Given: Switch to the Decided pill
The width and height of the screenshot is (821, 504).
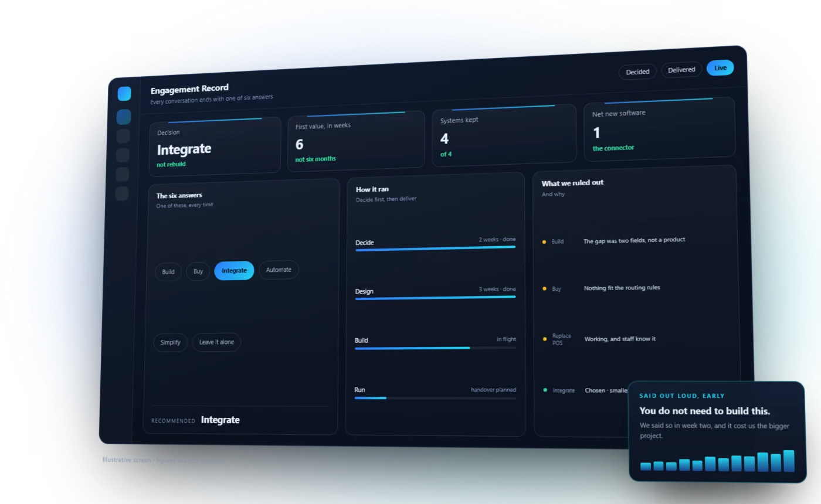Looking at the screenshot, I should 637,71.
